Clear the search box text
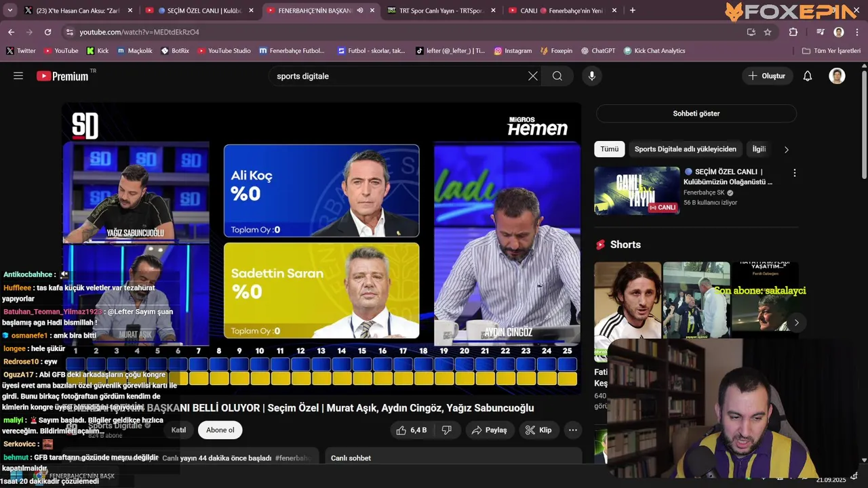868x488 pixels. (533, 76)
